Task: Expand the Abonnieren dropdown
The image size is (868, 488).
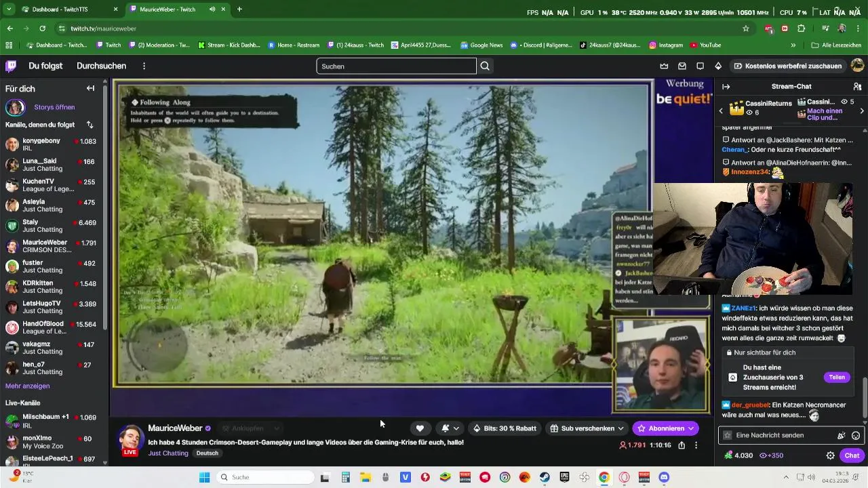Action: coord(691,428)
